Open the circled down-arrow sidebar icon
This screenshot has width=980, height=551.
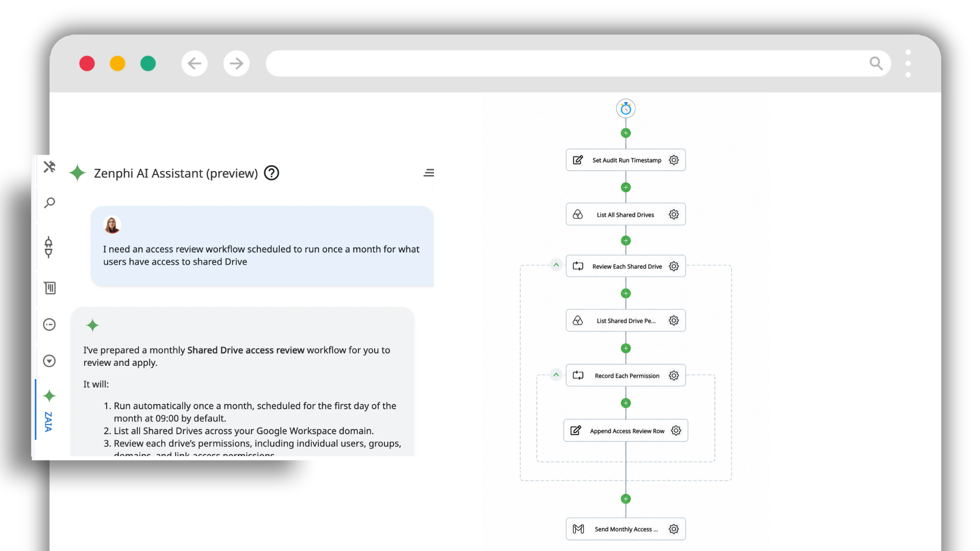50,361
